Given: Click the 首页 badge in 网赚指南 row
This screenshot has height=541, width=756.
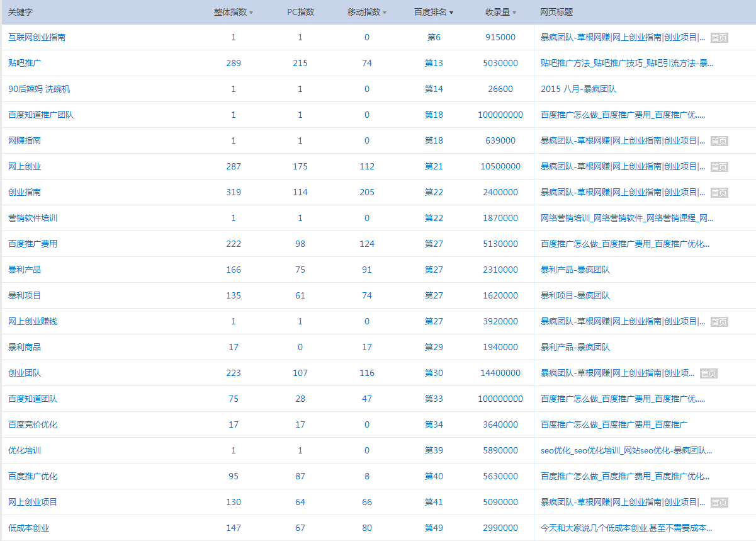Looking at the screenshot, I should 719,141.
